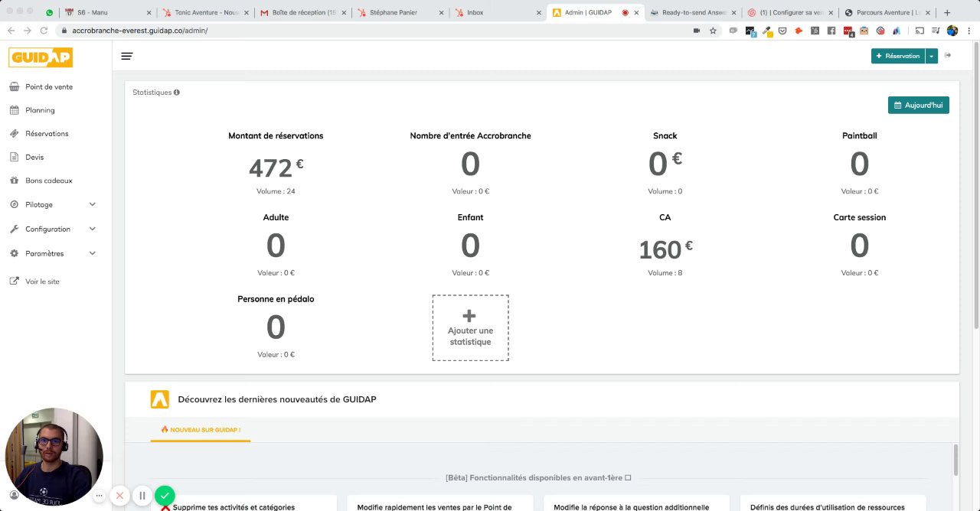This screenshot has height=511, width=980.
Task: Click the Réservation button
Action: 898,56
